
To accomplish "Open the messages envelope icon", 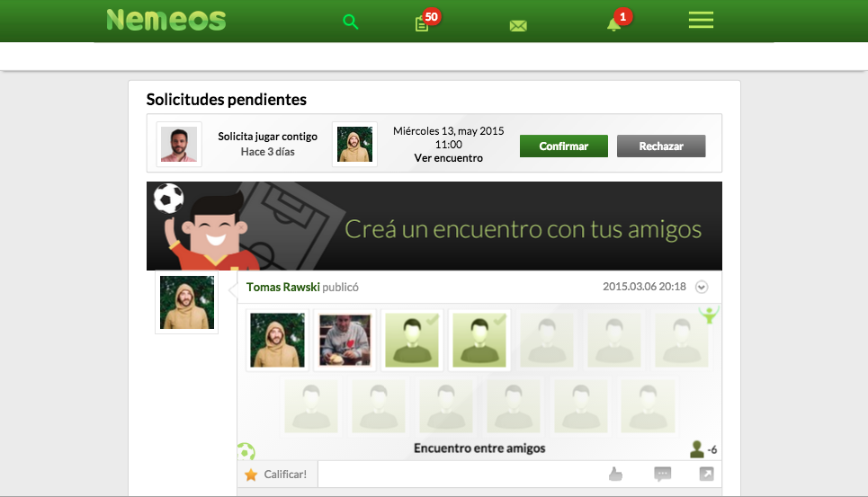I will click(x=518, y=25).
